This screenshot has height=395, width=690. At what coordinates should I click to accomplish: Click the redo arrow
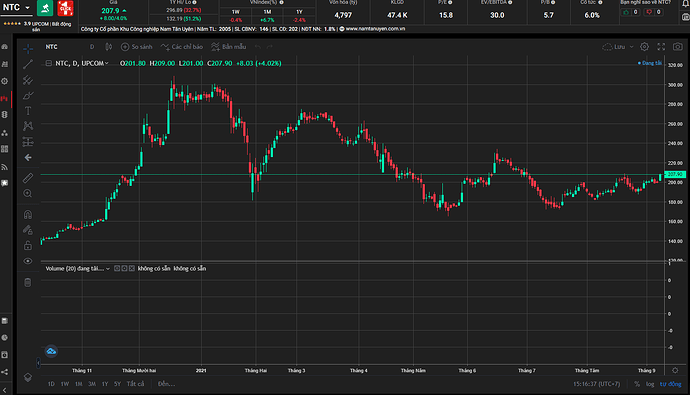tap(270, 47)
